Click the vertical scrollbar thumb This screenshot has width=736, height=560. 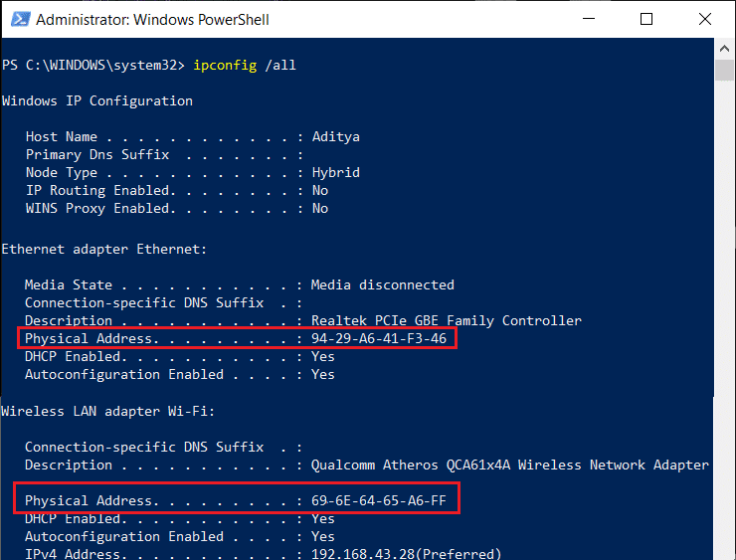(724, 71)
